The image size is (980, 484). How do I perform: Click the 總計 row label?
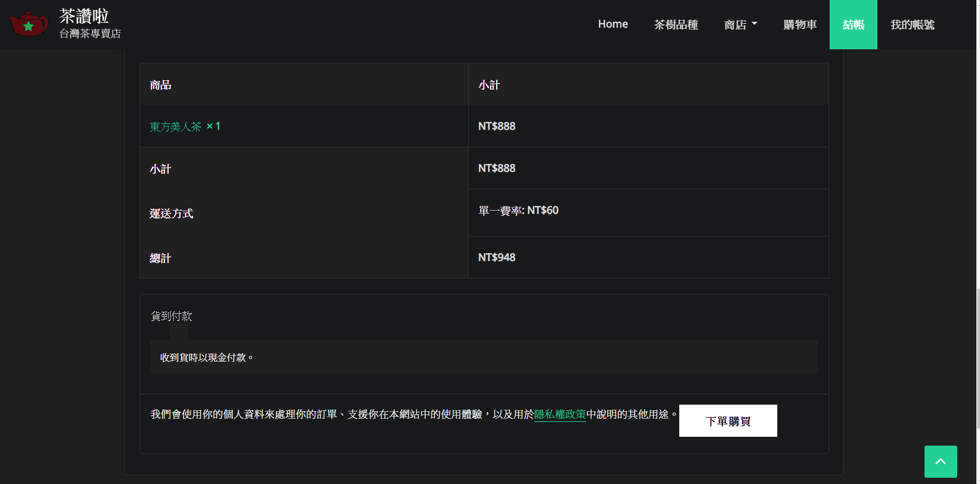pyautogui.click(x=160, y=258)
